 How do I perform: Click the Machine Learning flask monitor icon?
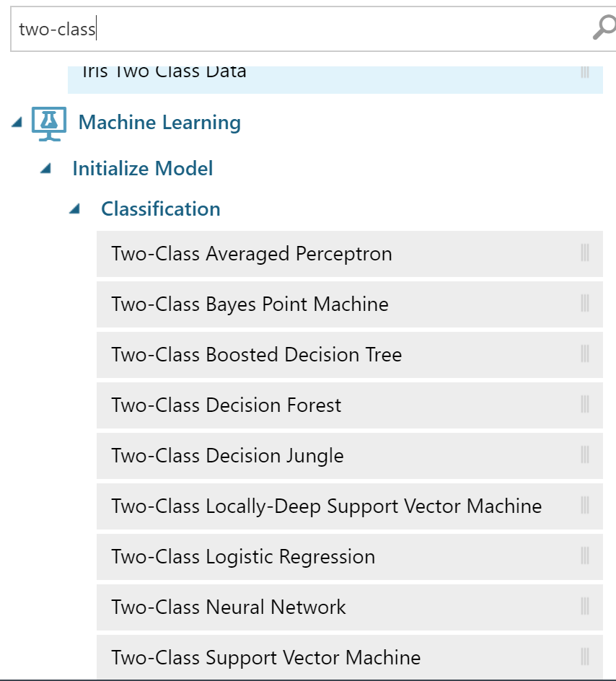click(x=49, y=124)
